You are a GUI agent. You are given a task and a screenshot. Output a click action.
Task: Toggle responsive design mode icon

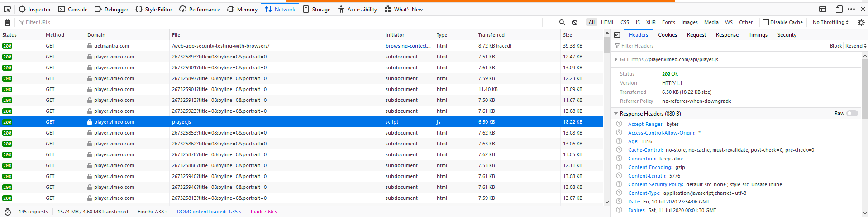pos(839,9)
